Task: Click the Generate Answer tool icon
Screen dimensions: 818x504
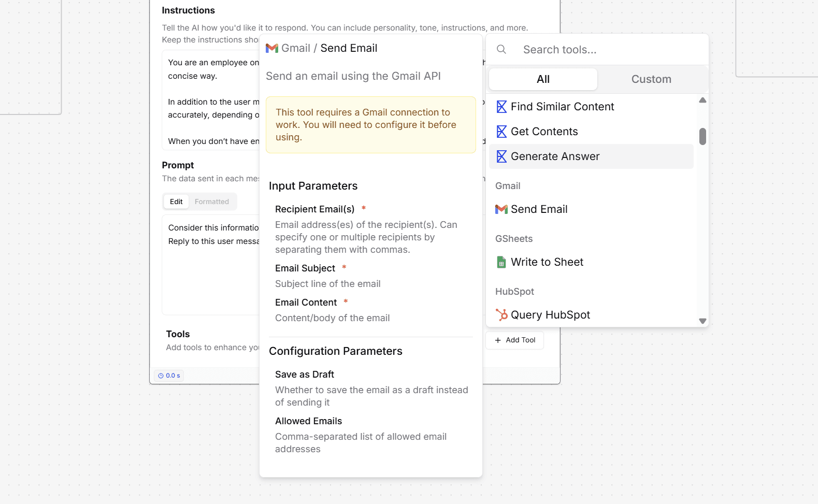Action: pos(501,156)
